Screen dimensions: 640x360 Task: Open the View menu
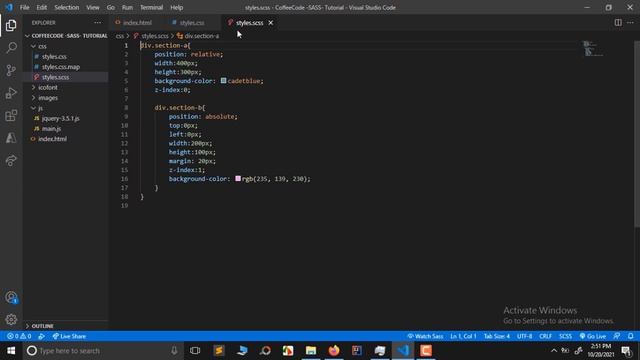(x=93, y=7)
